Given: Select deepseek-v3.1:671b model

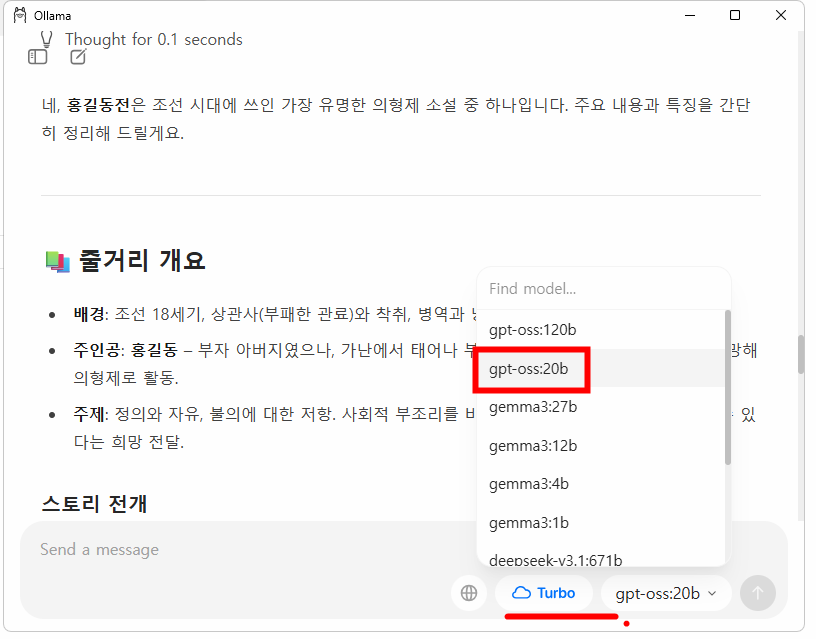Looking at the screenshot, I should click(601, 559).
